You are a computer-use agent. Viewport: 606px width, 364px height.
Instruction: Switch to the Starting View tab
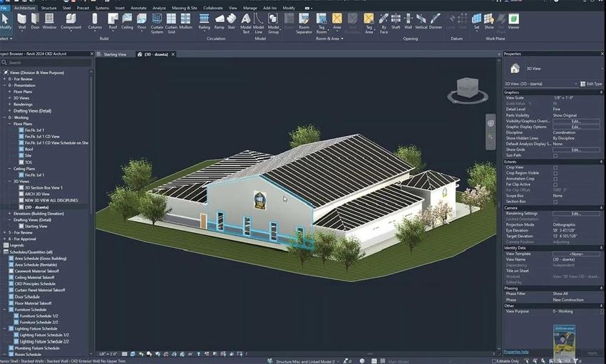pyautogui.click(x=114, y=54)
